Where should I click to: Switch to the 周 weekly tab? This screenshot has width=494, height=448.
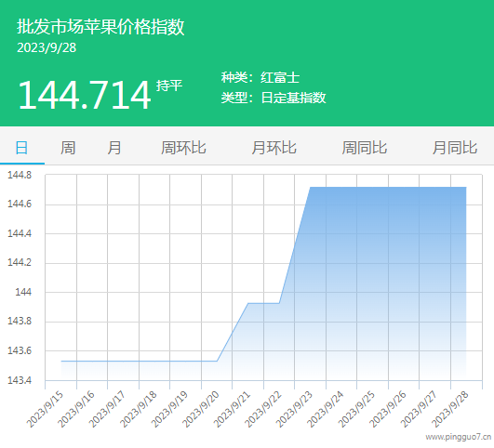68,148
